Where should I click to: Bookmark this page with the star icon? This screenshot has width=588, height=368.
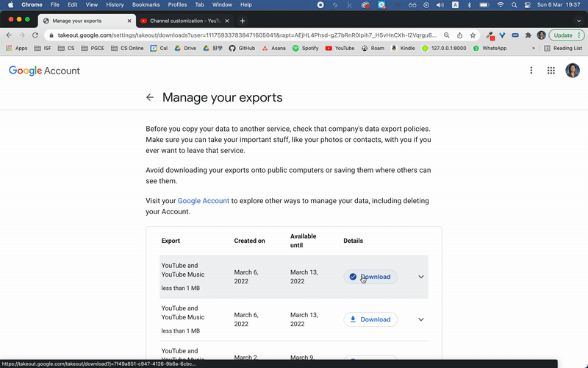tap(473, 35)
